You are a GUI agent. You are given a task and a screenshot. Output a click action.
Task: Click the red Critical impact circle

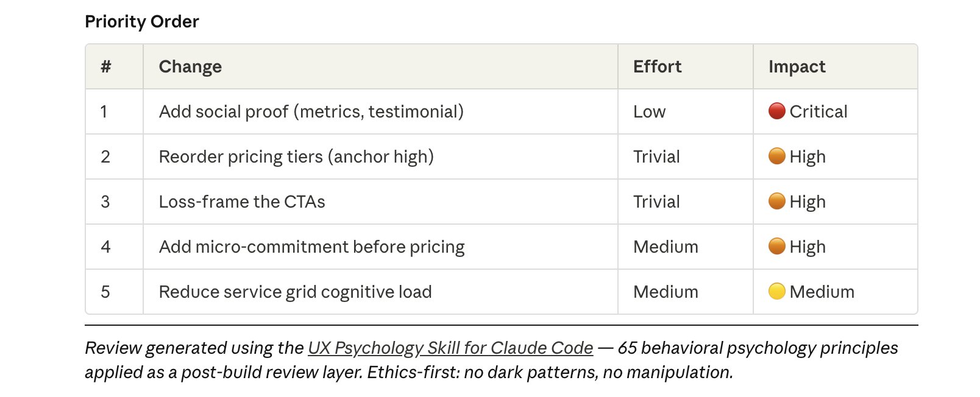[776, 111]
